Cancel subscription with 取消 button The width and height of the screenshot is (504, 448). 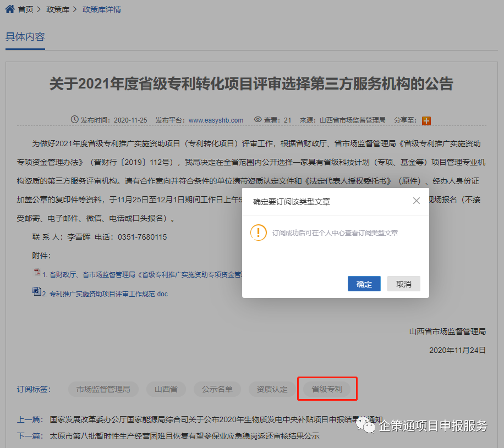pyautogui.click(x=403, y=284)
